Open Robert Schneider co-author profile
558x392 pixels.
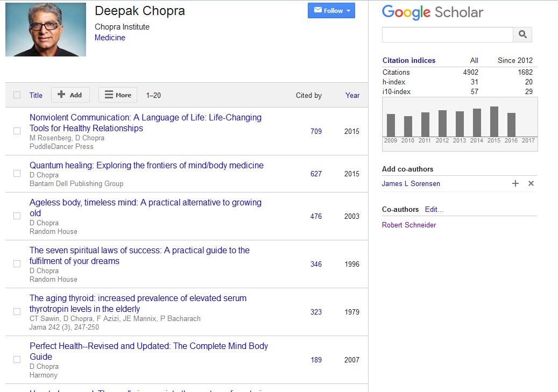click(x=409, y=225)
